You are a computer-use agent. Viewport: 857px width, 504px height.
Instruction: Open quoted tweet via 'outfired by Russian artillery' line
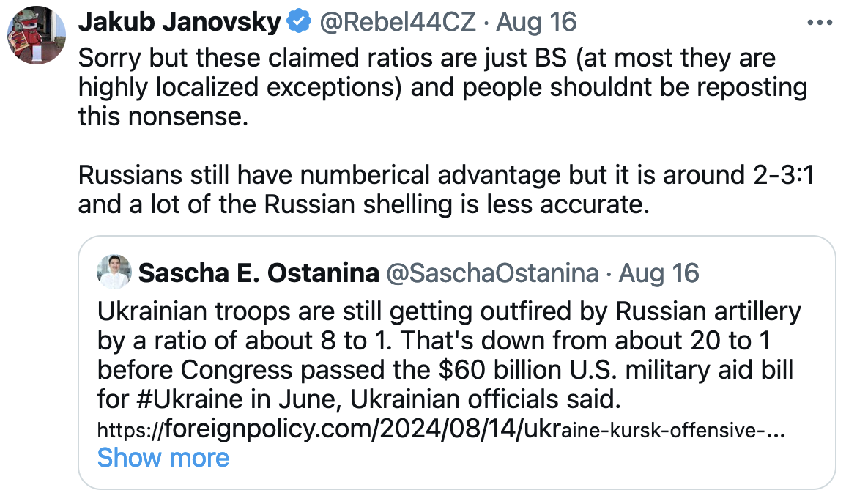click(x=448, y=312)
